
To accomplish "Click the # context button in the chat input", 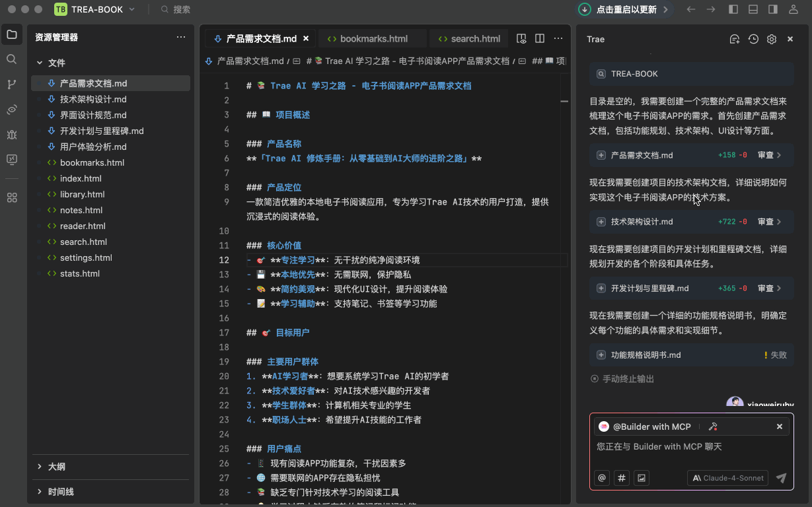I will tap(621, 478).
